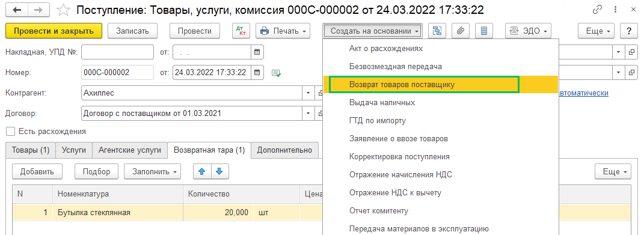Open the ЭДО dropdown menu
Viewport: 644px width, 235px height.
tap(528, 31)
